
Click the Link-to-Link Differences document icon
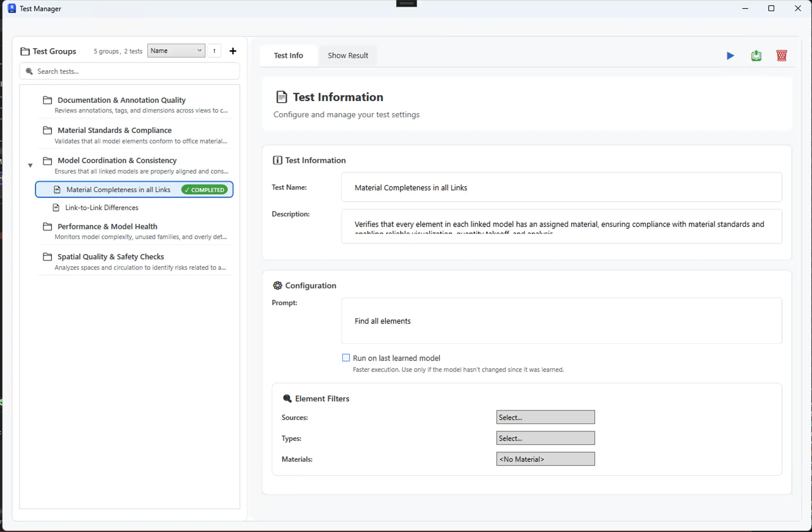tap(56, 207)
